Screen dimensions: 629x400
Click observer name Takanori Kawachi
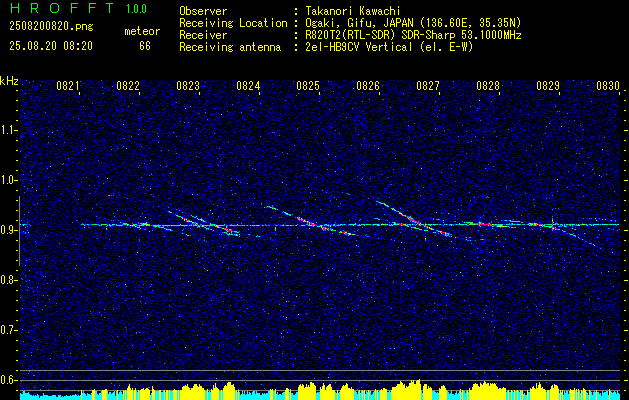[353, 11]
